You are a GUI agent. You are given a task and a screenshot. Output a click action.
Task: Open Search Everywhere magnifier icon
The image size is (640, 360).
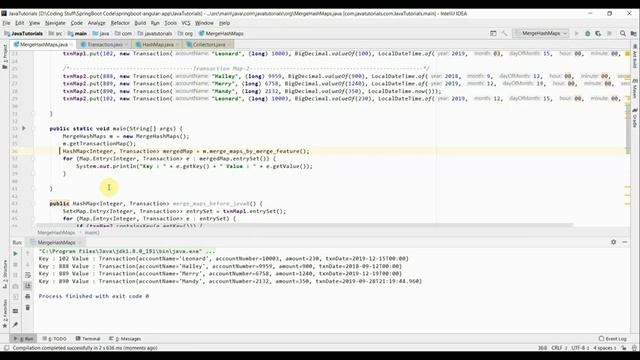622,33
